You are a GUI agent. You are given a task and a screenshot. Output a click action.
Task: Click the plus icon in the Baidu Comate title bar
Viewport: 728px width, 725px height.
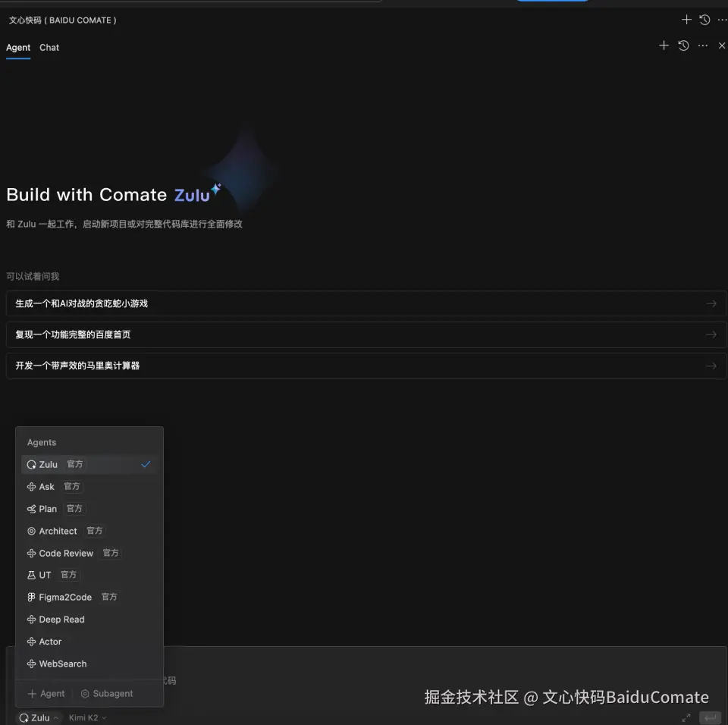[686, 20]
